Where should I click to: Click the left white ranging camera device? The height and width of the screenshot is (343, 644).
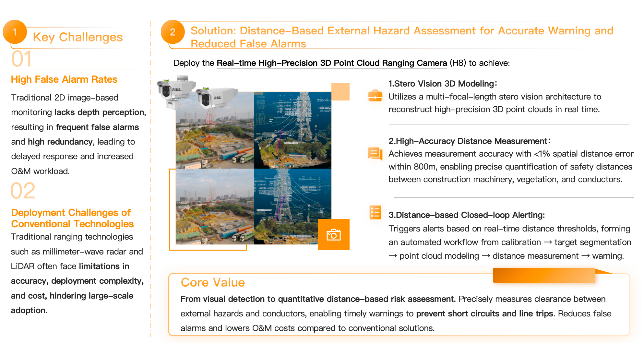click(x=174, y=90)
